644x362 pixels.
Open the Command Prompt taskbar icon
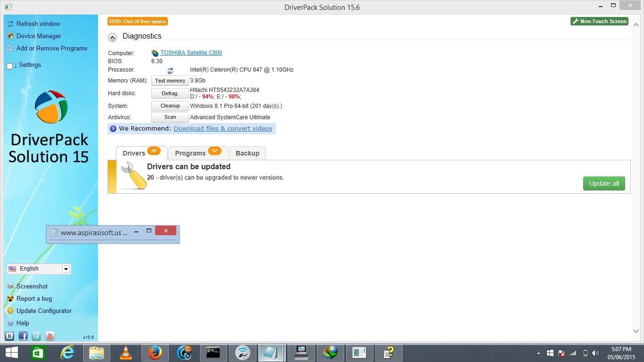(213, 353)
